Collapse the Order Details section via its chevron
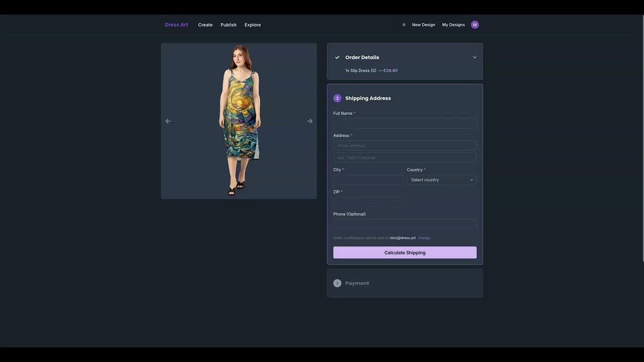The height and width of the screenshot is (362, 644). pyautogui.click(x=474, y=57)
